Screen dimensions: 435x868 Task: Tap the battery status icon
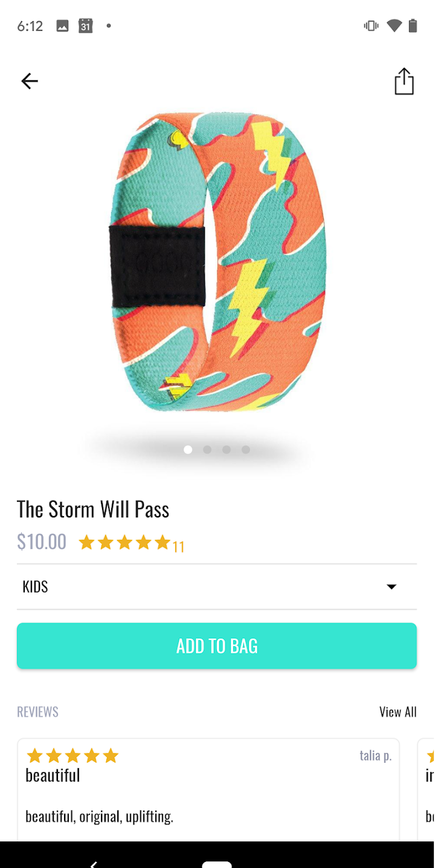click(x=413, y=26)
